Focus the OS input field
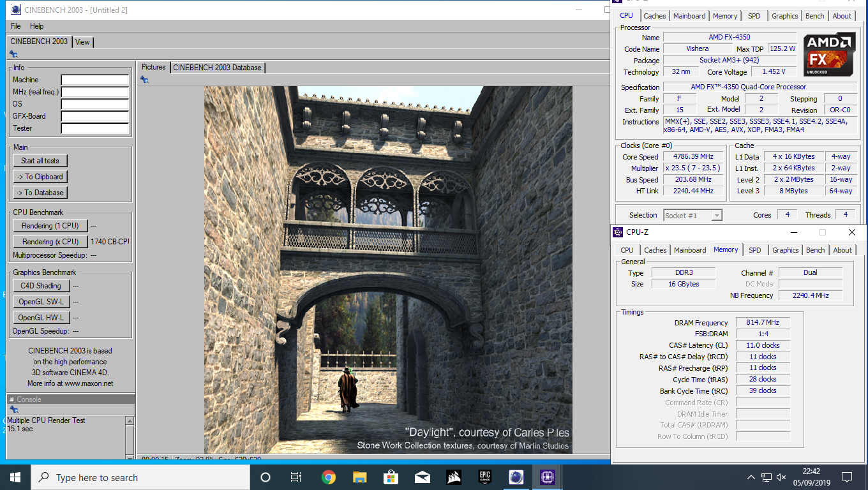The image size is (868, 490). (95, 104)
